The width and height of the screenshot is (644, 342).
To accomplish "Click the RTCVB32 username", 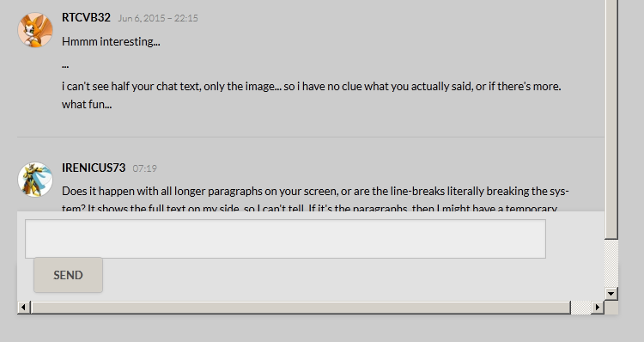I will pyautogui.click(x=86, y=17).
